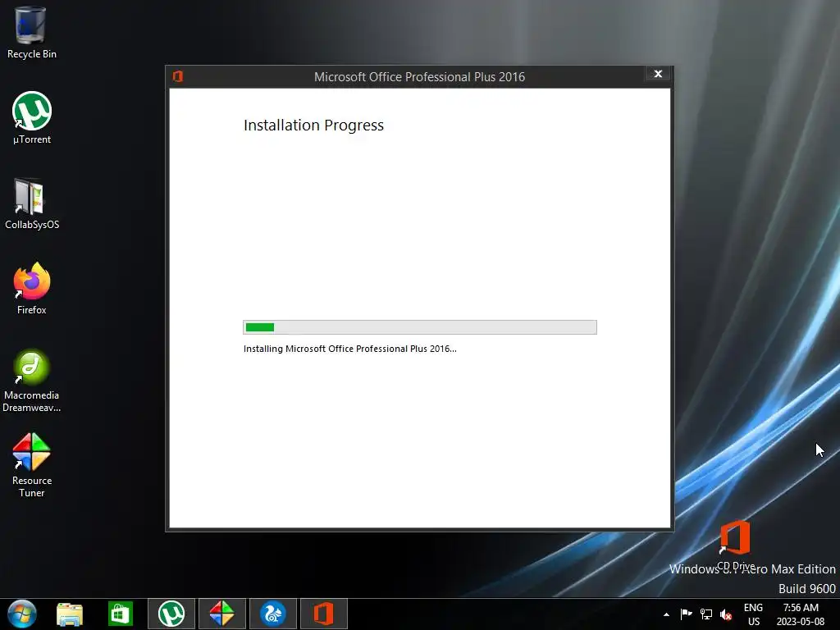840x630 pixels.
Task: Switch to UC Browser in the taskbar
Action: point(272,614)
